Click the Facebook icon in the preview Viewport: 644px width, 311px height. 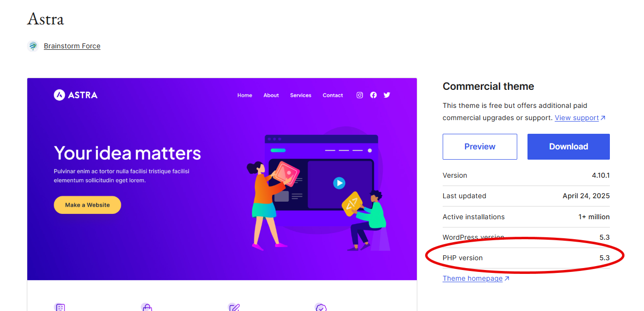[x=373, y=95]
